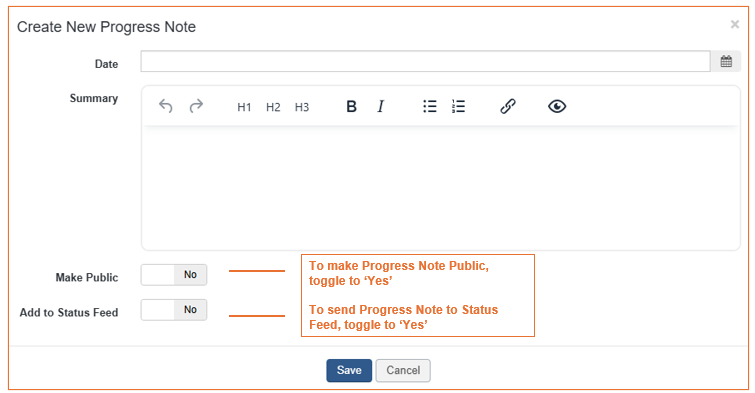755x393 pixels.
Task: Click into the Date input field
Action: point(425,62)
